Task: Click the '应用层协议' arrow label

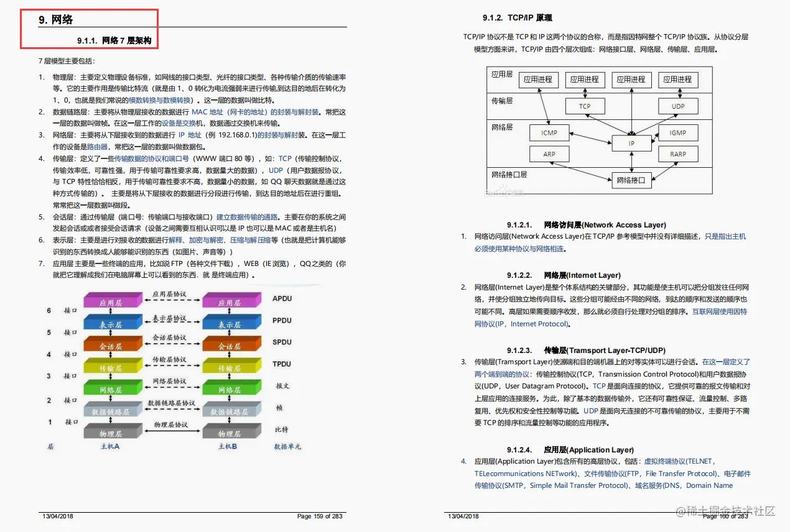Action: coord(169,294)
